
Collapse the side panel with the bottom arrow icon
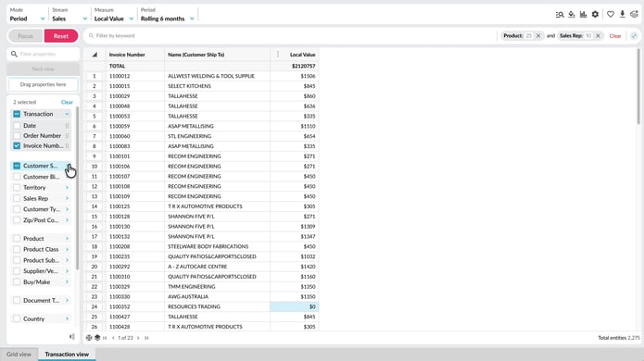72,337
